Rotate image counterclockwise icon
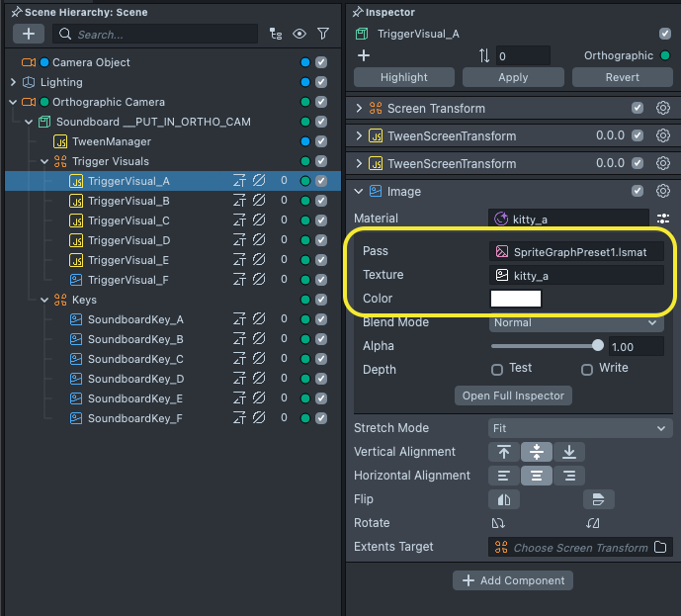This screenshot has height=616, width=681. point(500,523)
